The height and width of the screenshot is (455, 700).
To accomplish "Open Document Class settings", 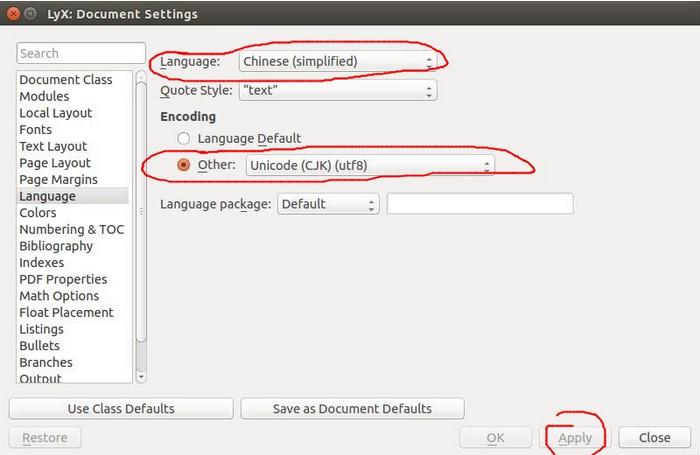I will pos(66,79).
